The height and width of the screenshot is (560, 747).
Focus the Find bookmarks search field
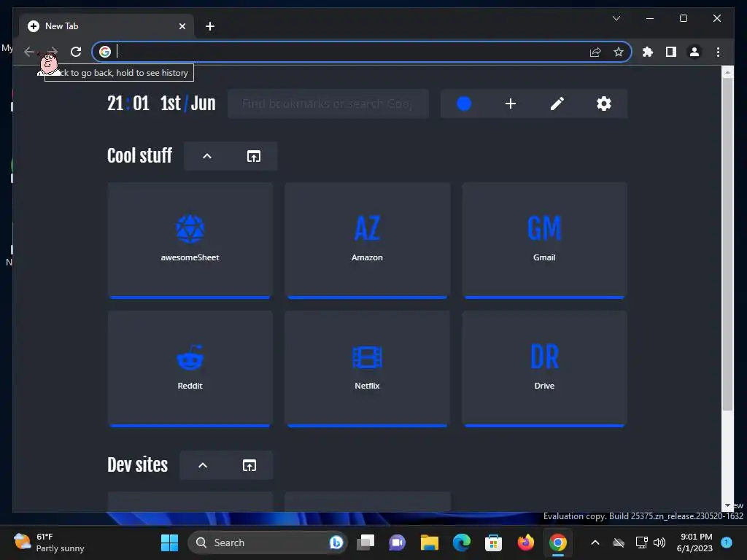pyautogui.click(x=328, y=104)
